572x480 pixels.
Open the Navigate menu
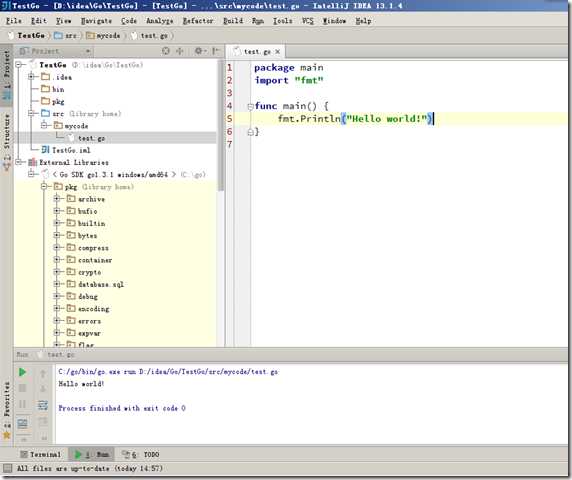tap(96, 21)
